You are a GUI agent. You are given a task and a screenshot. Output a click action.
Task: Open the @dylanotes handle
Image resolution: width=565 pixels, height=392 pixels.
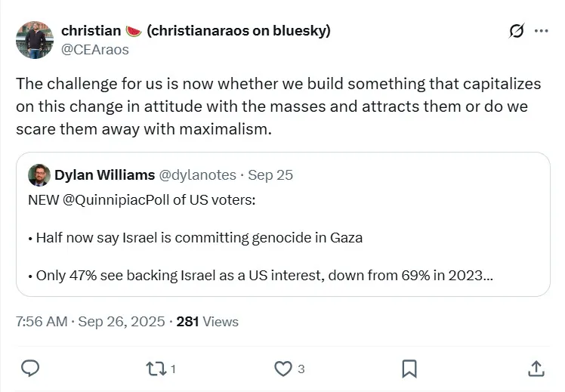click(x=196, y=175)
